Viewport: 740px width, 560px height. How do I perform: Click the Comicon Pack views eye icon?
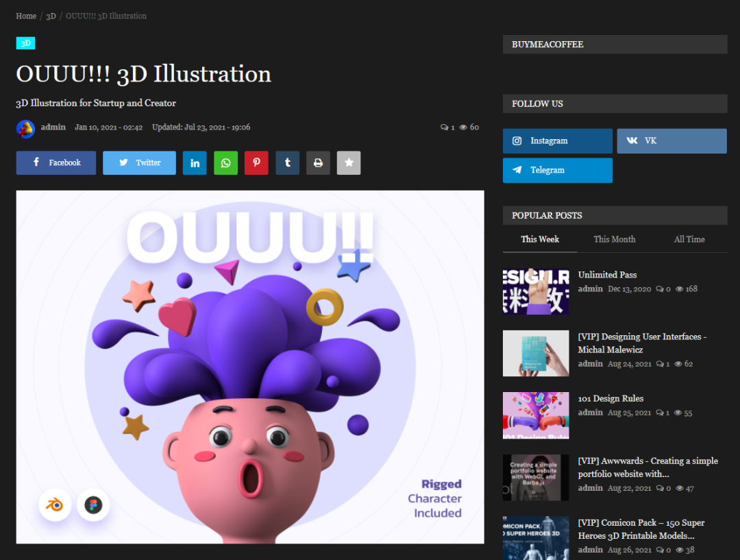[680, 550]
